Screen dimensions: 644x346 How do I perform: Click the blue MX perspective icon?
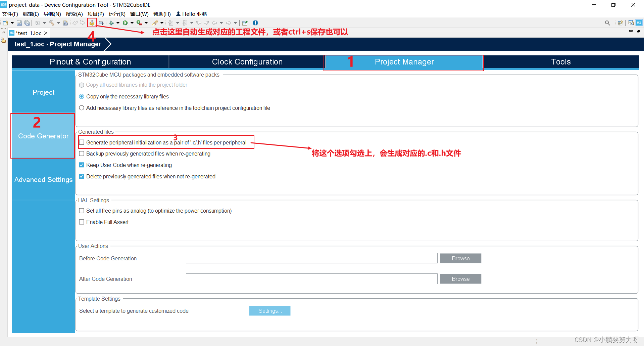point(639,23)
